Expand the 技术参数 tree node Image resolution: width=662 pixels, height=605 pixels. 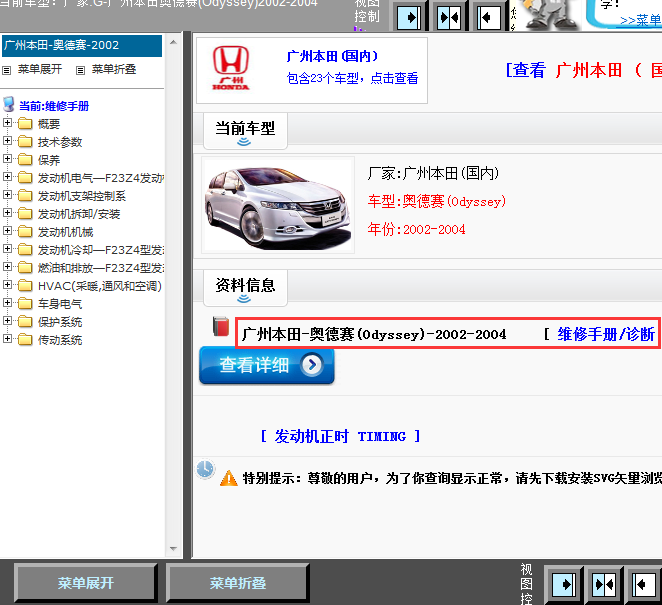point(7,140)
